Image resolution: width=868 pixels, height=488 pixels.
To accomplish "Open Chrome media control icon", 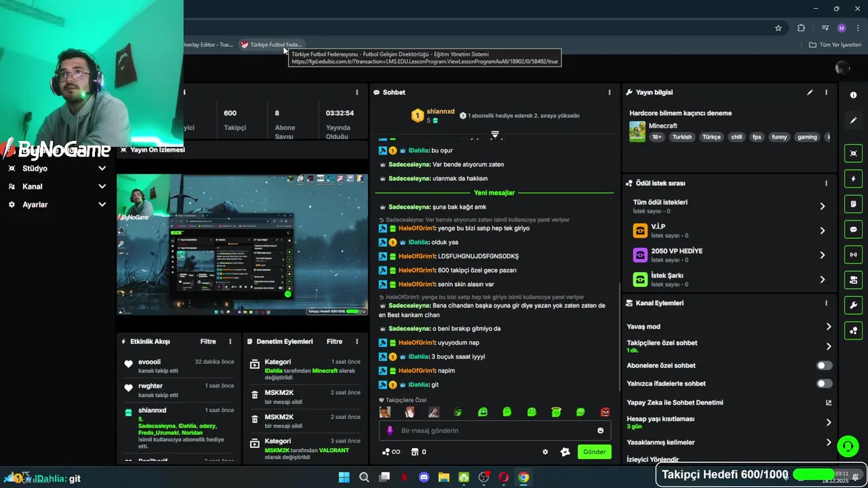I will [x=825, y=28].
